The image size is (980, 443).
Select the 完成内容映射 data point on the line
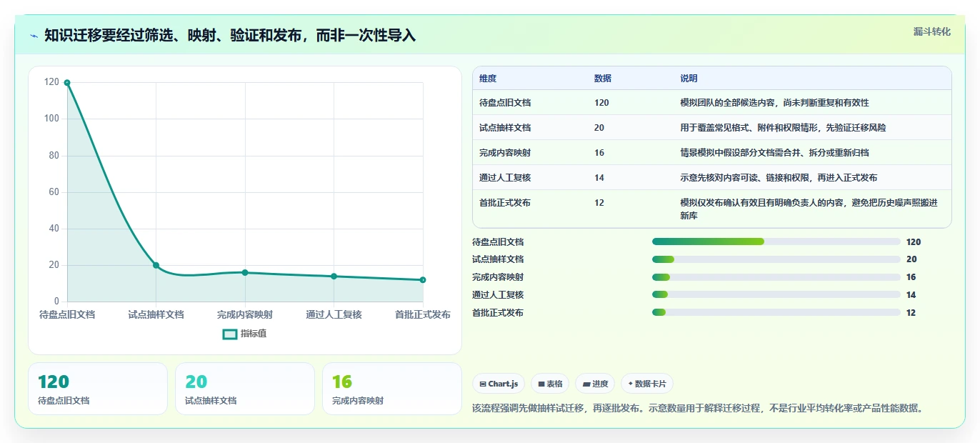(x=245, y=272)
